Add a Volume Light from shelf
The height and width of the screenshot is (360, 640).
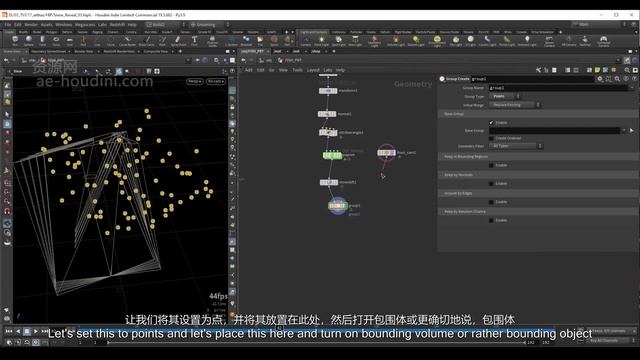[x=396, y=40]
